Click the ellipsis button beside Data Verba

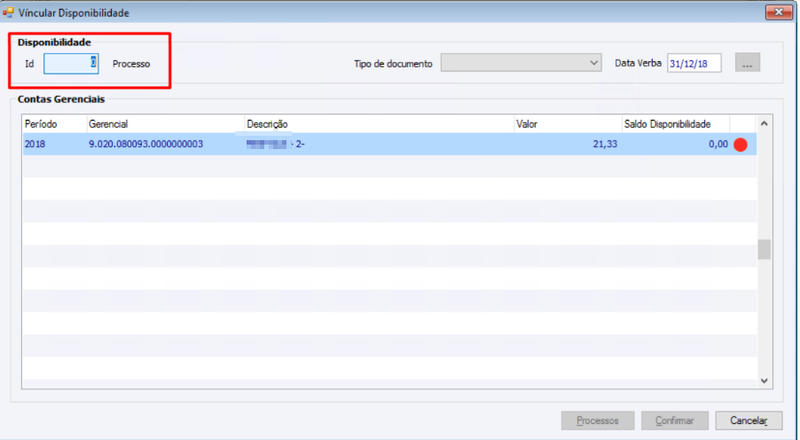747,63
